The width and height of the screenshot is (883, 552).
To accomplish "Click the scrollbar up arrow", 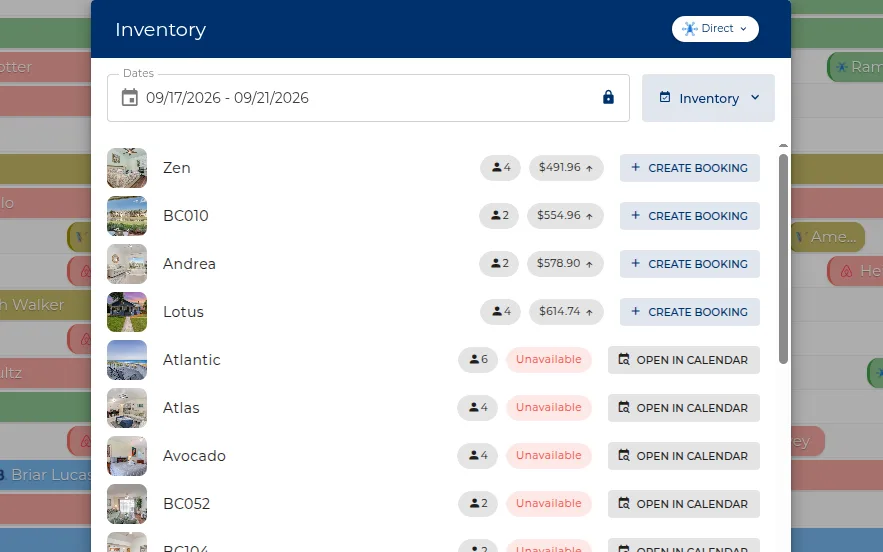I will [783, 146].
